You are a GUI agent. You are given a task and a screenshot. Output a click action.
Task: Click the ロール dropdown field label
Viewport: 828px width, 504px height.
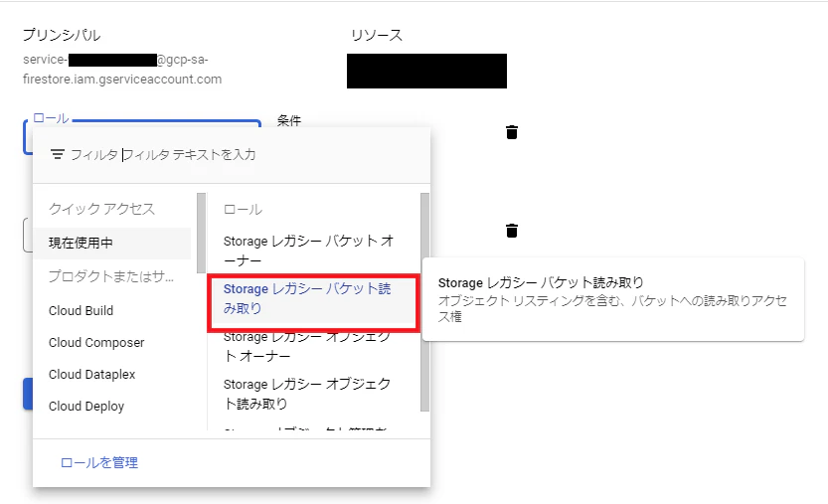51,118
